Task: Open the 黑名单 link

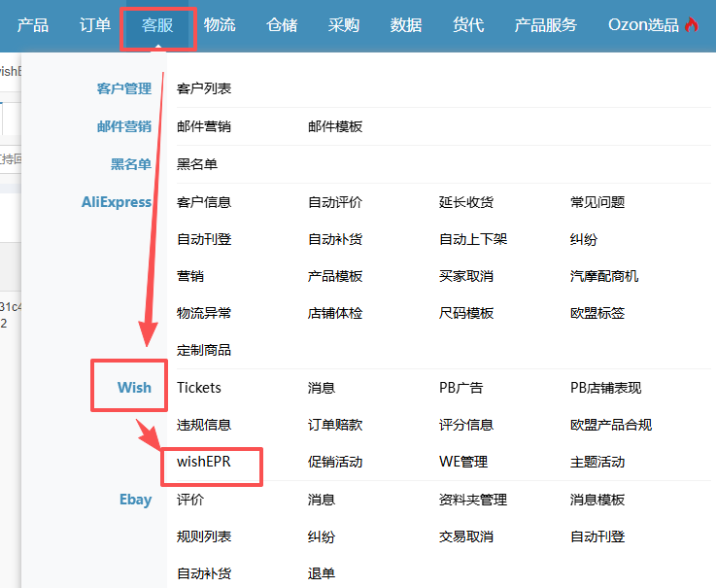Action: click(197, 164)
